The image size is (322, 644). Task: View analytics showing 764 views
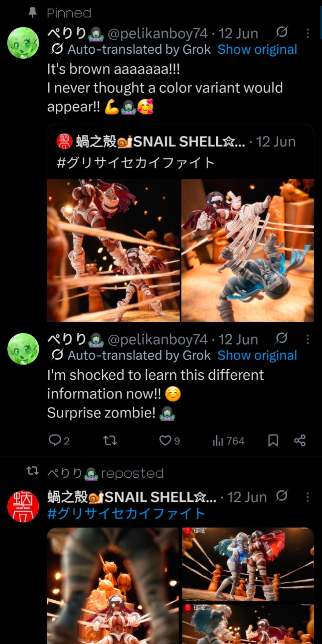[x=228, y=440]
